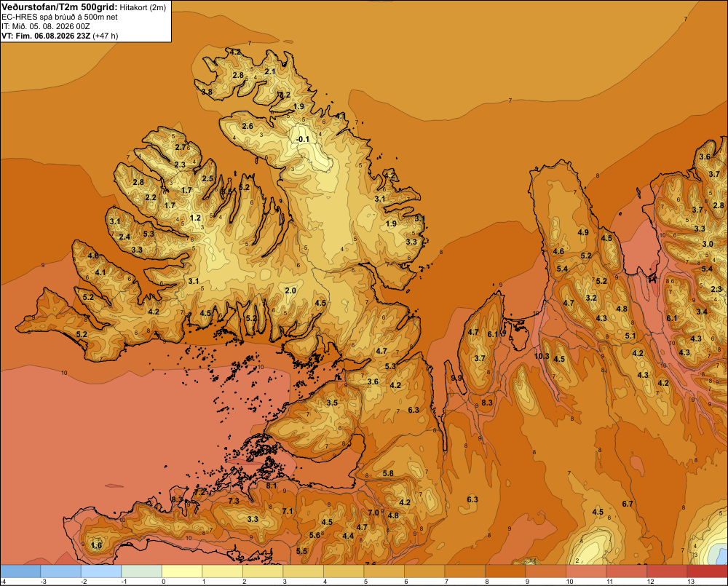Viewport: 728px width, 586px height.
Task: Select the 'EC-HRES spá brúuð á 500m net' line
Action: 60,17
